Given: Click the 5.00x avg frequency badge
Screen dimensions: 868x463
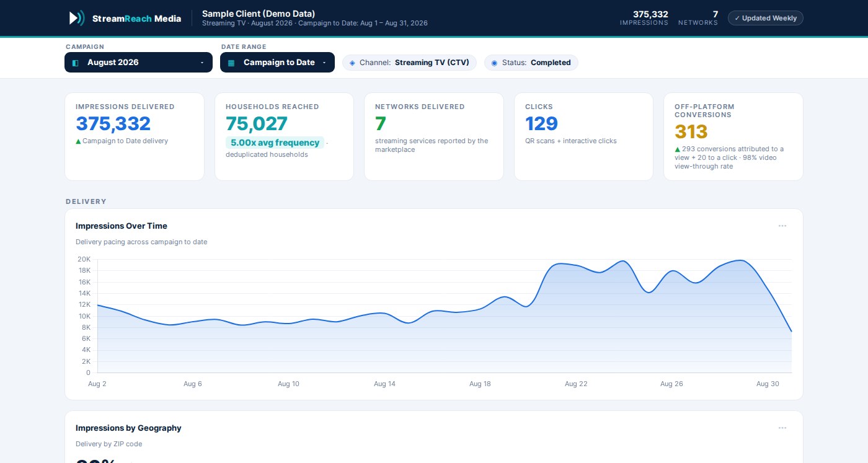Looking at the screenshot, I should [275, 143].
